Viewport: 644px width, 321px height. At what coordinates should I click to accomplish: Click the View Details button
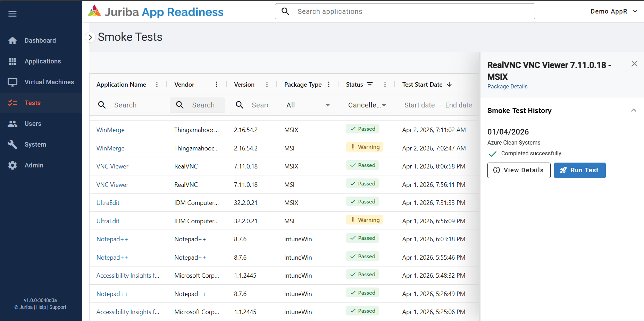[519, 170]
